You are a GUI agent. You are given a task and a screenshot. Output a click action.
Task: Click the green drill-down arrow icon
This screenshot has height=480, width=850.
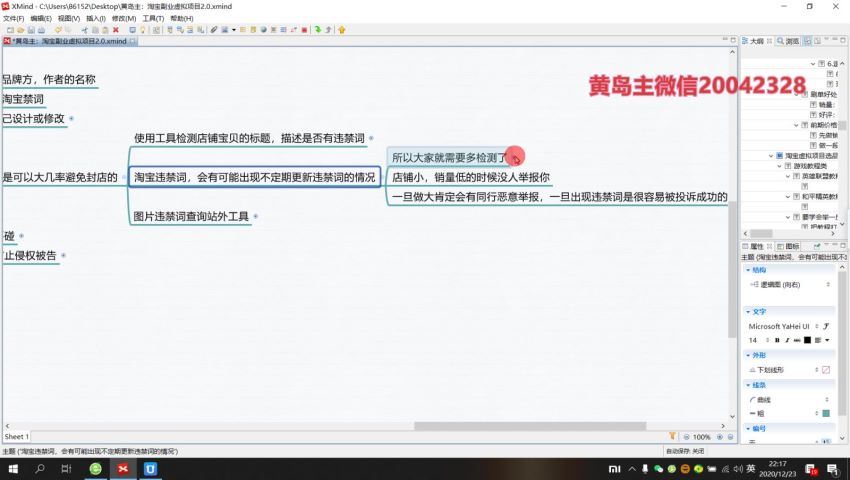coord(317,30)
